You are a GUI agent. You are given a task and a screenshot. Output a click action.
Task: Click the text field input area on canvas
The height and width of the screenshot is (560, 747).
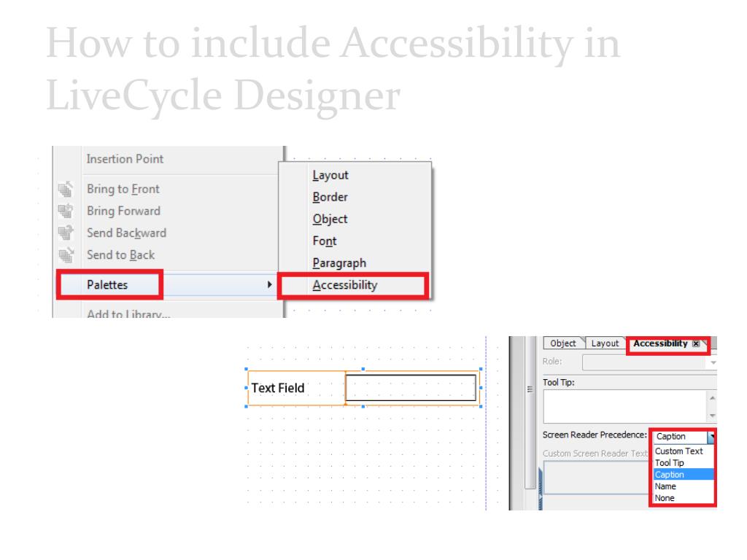click(411, 388)
